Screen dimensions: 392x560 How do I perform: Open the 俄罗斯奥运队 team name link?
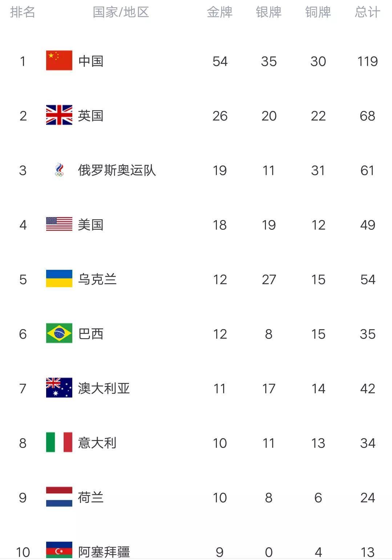pos(117,170)
